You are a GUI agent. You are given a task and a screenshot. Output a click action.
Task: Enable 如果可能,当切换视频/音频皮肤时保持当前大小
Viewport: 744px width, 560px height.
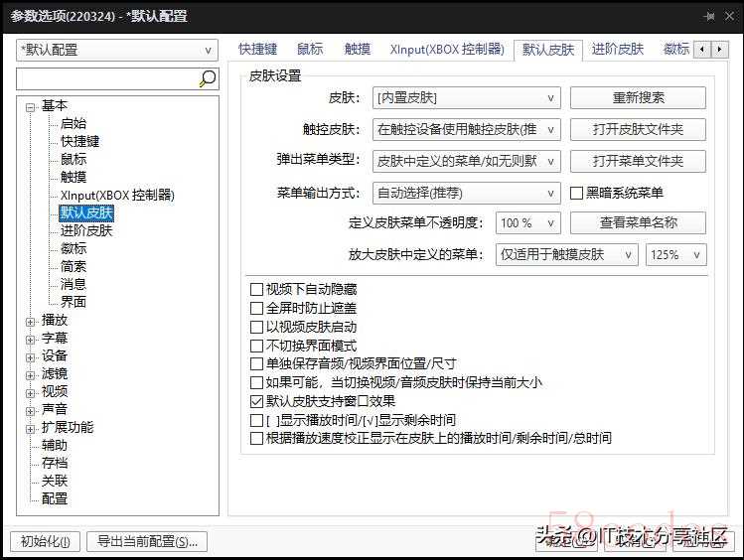pos(256,382)
